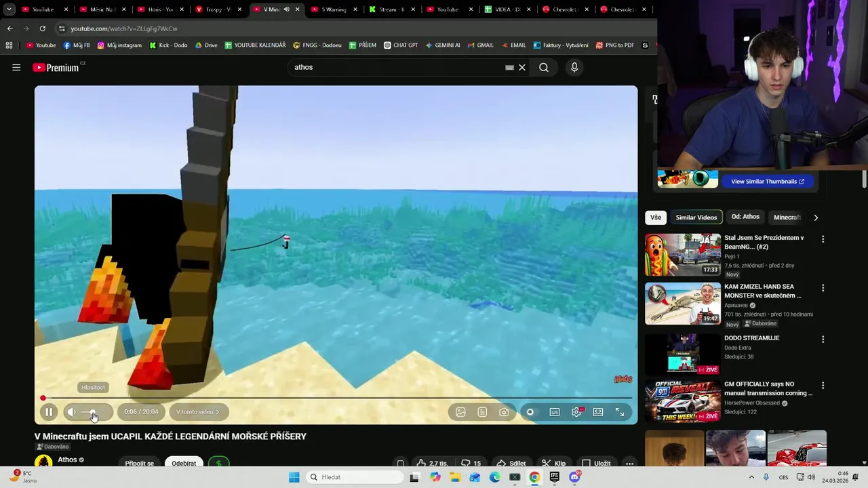The image size is (868, 488).
Task: Open Microsoft Edge from the taskbar
Action: pos(495,477)
